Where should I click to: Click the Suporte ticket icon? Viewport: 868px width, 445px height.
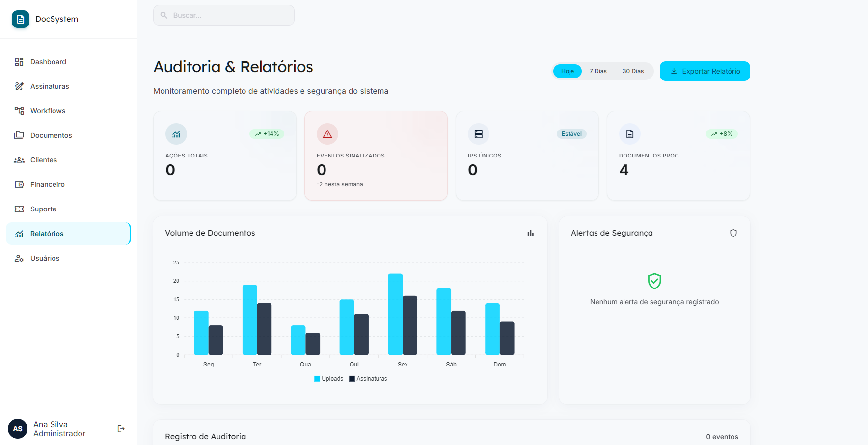(x=19, y=209)
